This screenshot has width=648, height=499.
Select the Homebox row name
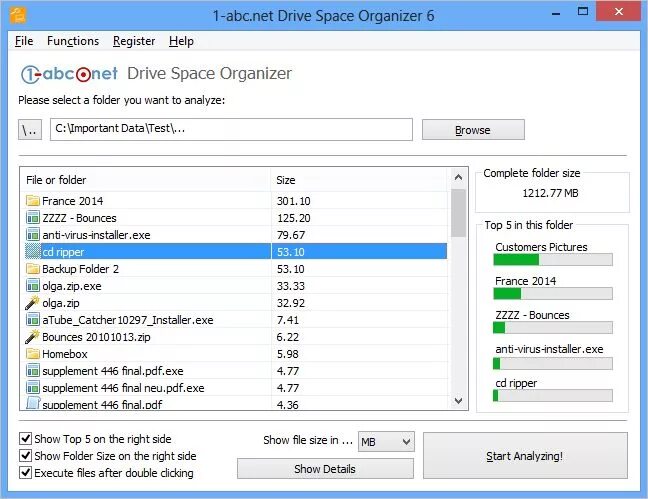(65, 353)
